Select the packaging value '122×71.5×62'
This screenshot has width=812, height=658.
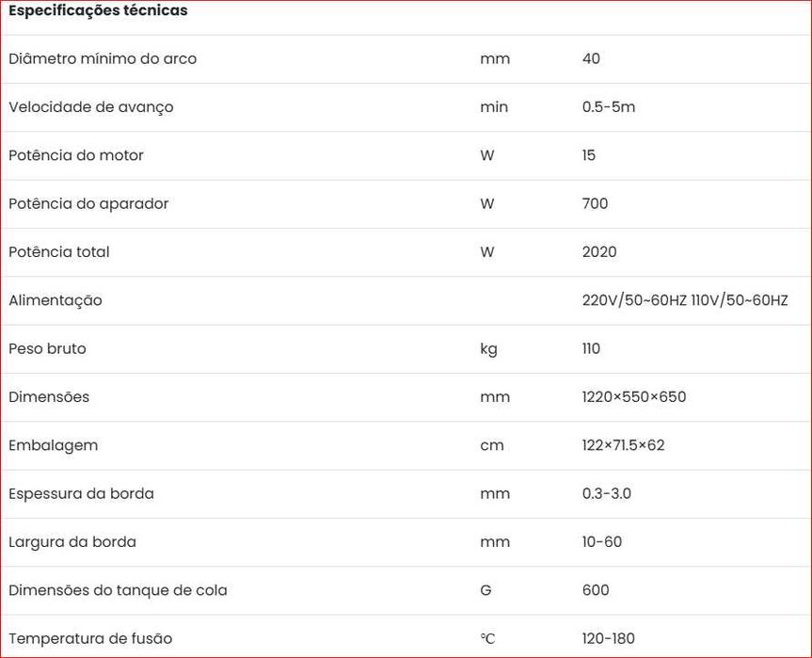[623, 445]
